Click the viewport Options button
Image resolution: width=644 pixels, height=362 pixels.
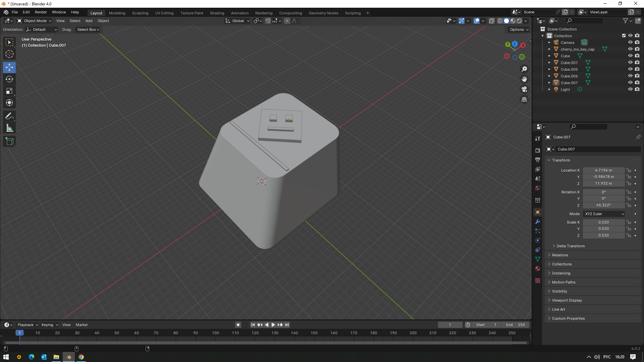(519, 29)
